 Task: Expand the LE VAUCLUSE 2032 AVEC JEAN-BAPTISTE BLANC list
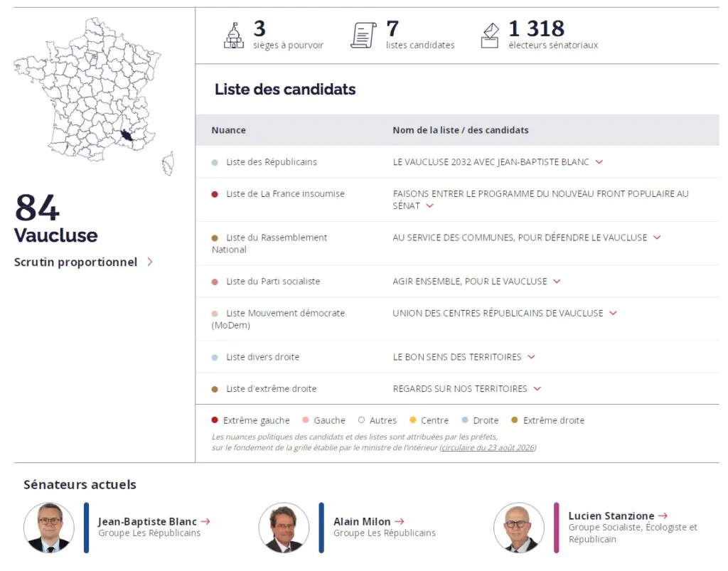(599, 162)
